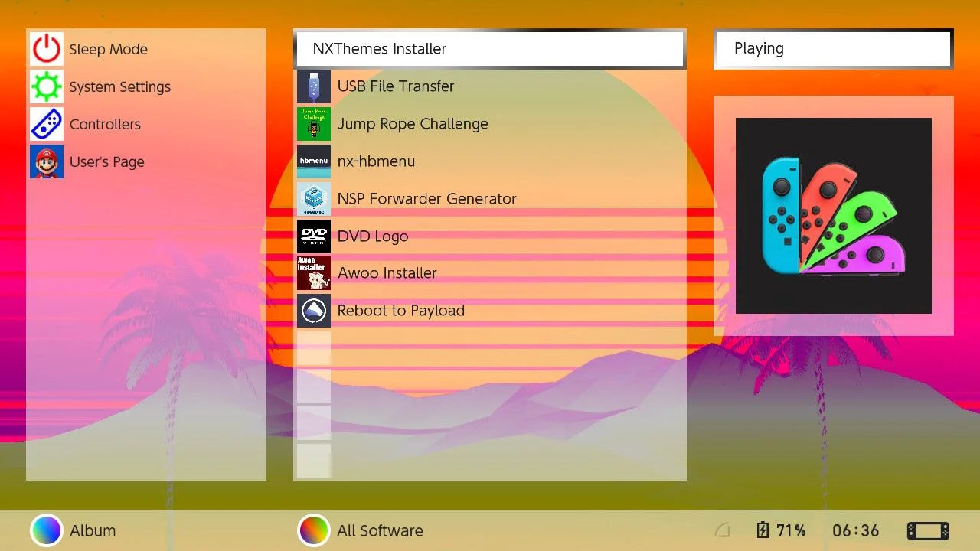This screenshot has width=980, height=551.
Task: Select the nx-hbmenu label
Action: click(376, 161)
